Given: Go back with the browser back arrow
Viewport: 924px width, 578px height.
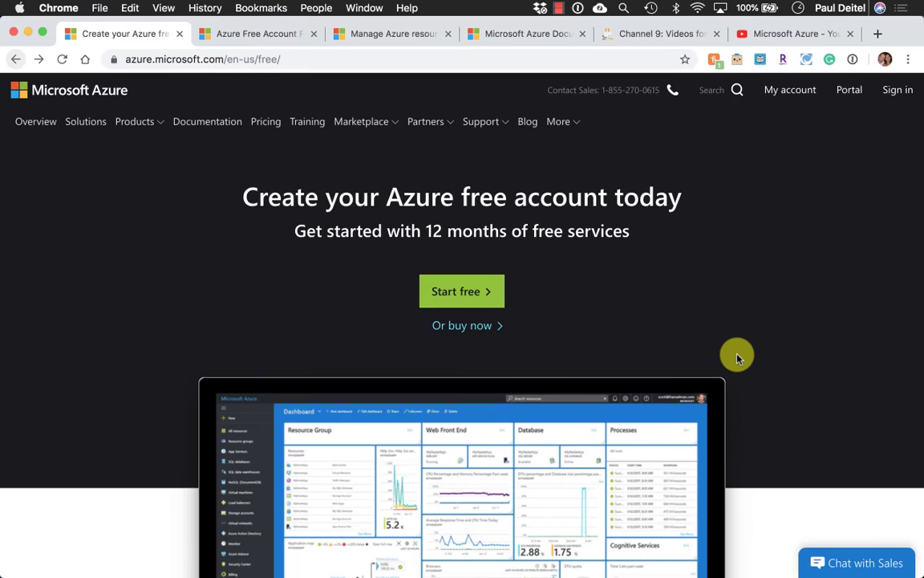Looking at the screenshot, I should point(16,59).
